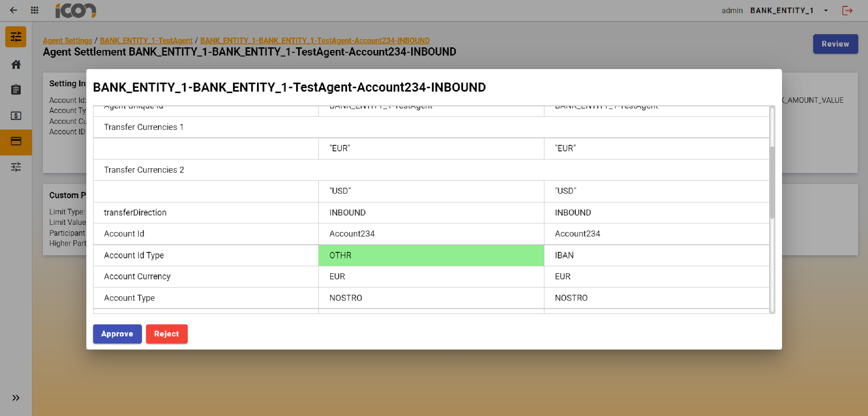Approve the agent settlement change
The width and height of the screenshot is (868, 416).
pos(117,334)
